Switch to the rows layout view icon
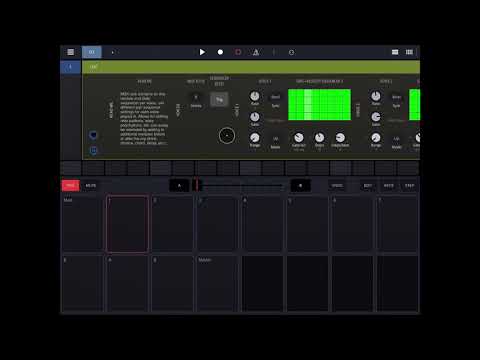The image size is (480, 360). click(395, 52)
